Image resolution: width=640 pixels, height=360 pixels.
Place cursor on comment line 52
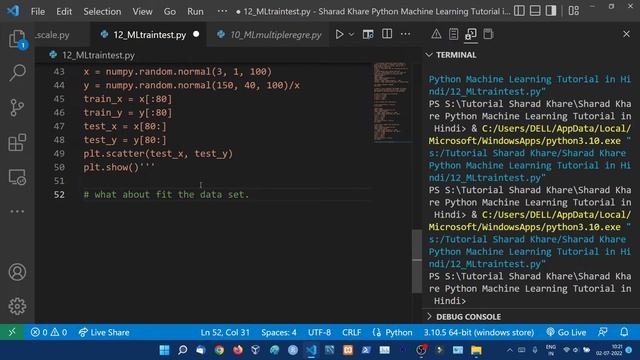(166, 195)
